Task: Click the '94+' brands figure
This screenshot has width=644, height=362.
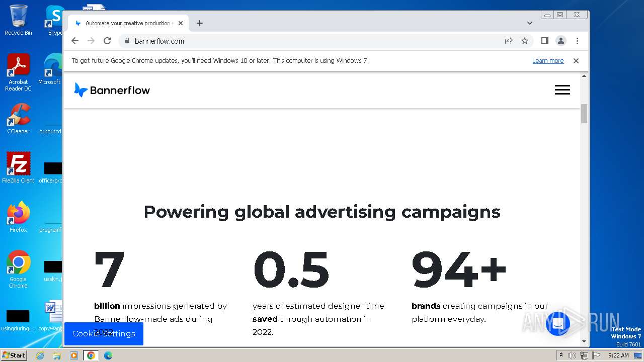Action: 459,269
